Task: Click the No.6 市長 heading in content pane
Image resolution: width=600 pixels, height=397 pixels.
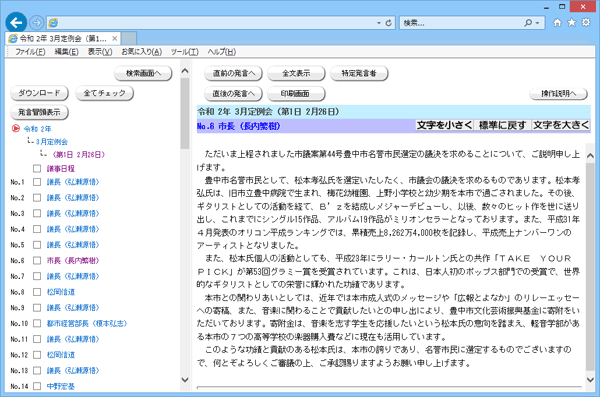Action: coord(238,126)
